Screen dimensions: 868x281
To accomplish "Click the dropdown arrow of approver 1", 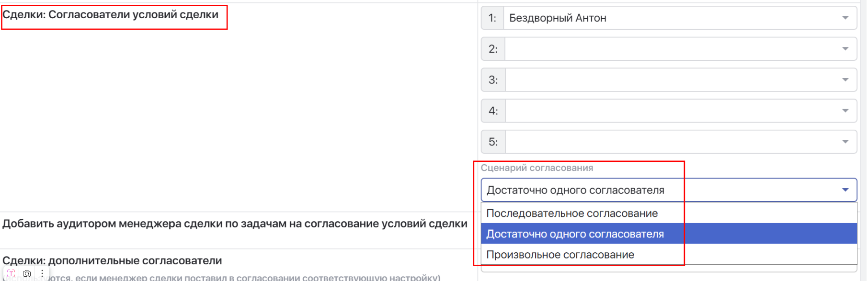I will pos(845,18).
